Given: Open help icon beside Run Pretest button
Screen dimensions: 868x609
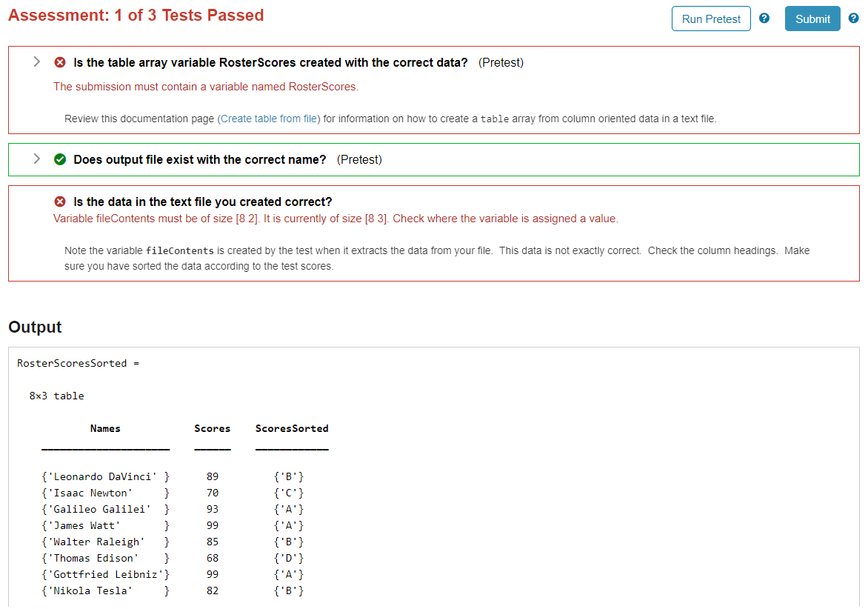Looking at the screenshot, I should [x=764, y=18].
